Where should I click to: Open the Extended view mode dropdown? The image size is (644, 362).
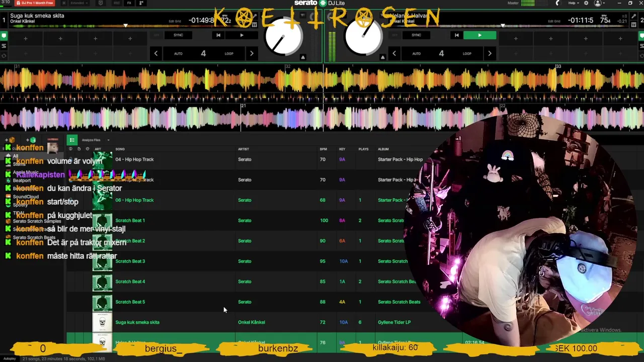79,3
